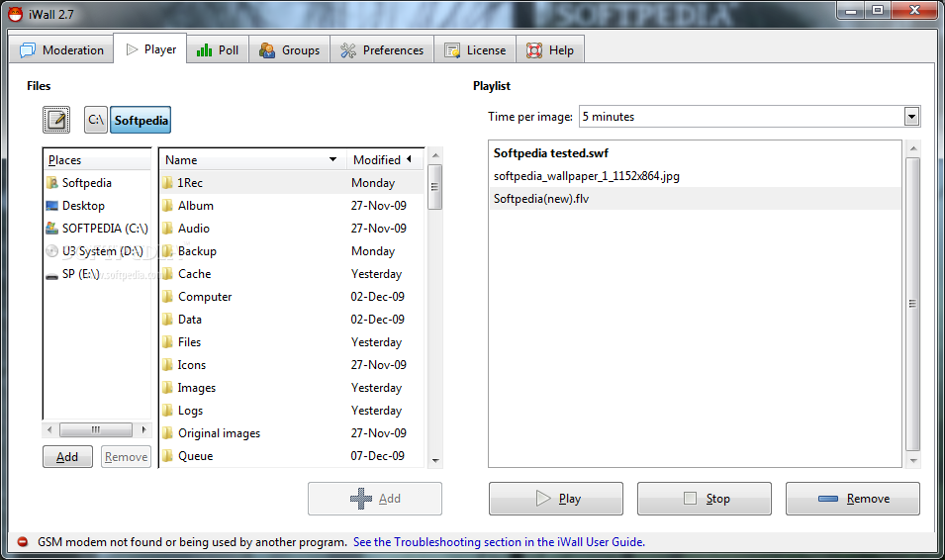The image size is (945, 560).
Task: Click playlist scroll down arrow
Action: 913,460
